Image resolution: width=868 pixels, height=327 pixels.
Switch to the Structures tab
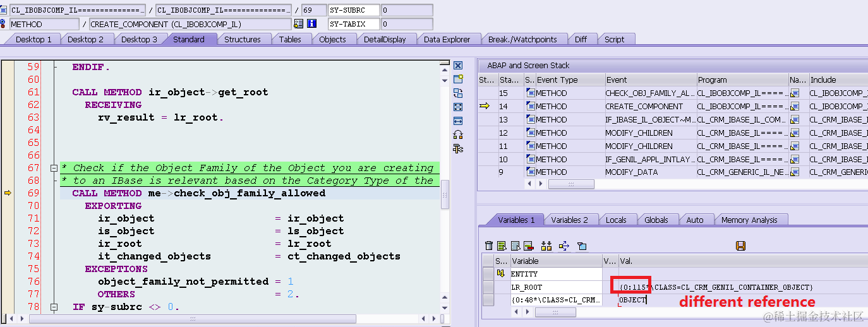coord(243,39)
